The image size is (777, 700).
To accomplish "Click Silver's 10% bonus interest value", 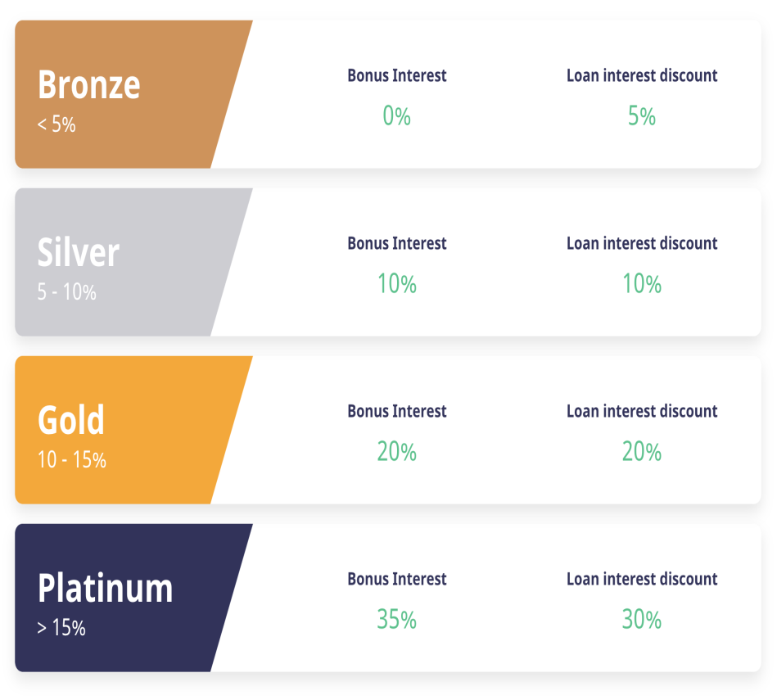I will pyautogui.click(x=396, y=284).
